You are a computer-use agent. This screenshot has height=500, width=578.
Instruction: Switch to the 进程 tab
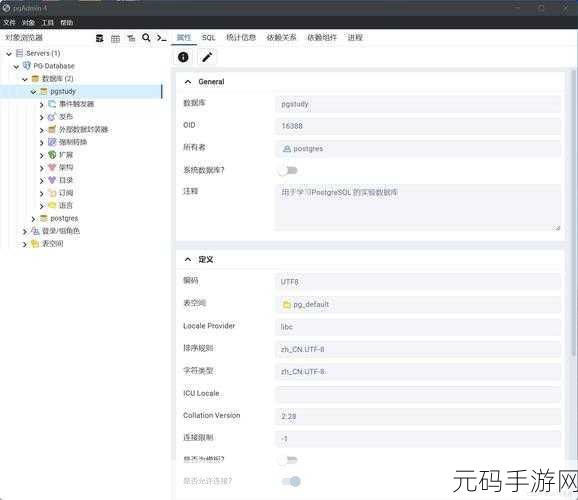click(355, 37)
